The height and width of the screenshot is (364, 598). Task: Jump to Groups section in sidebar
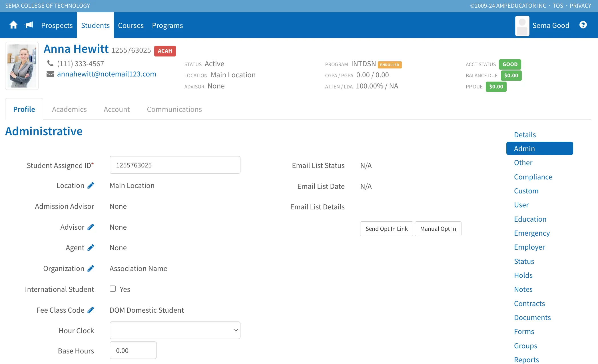[526, 346]
